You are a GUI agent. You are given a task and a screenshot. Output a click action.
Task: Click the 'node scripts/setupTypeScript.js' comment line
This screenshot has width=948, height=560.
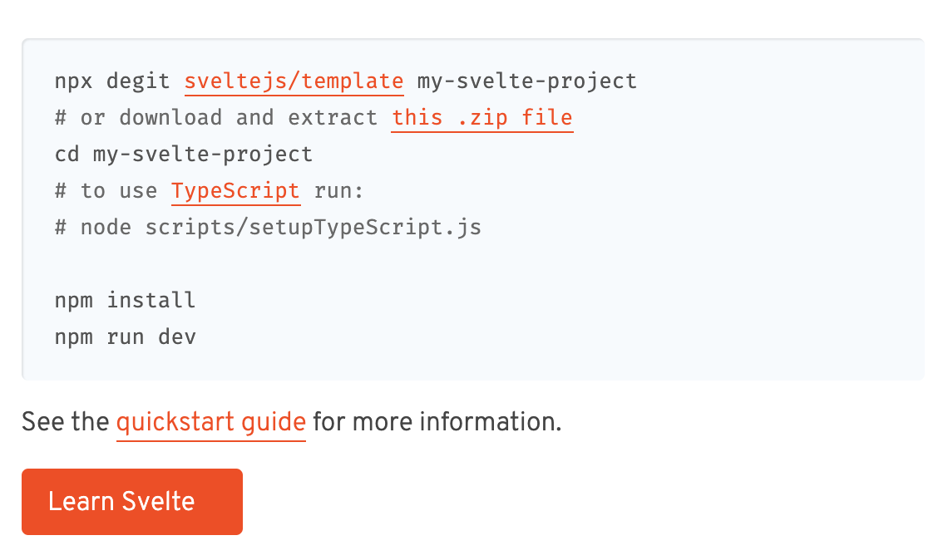tap(268, 227)
